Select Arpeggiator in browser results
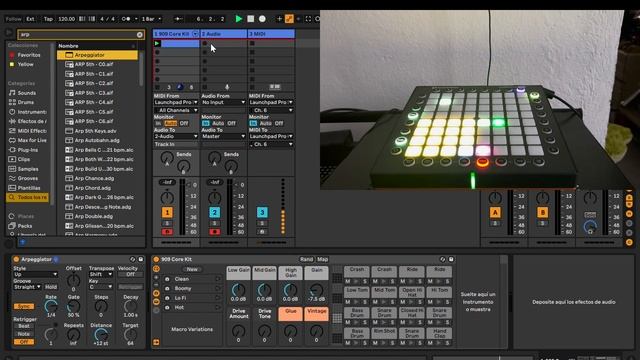This screenshot has width=640, height=360. 98,55
